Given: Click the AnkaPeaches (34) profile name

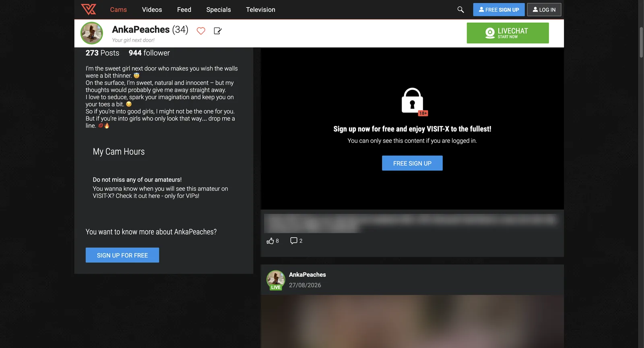Looking at the screenshot, I should [150, 30].
